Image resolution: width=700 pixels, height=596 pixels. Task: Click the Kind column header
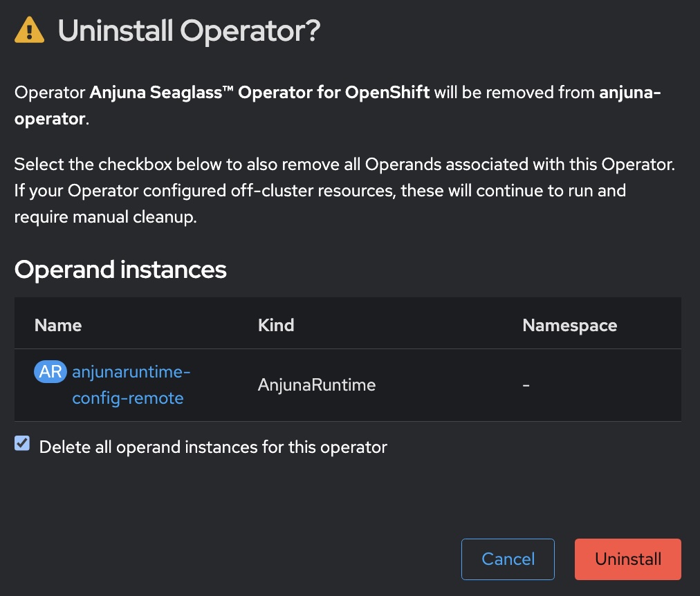[275, 325]
